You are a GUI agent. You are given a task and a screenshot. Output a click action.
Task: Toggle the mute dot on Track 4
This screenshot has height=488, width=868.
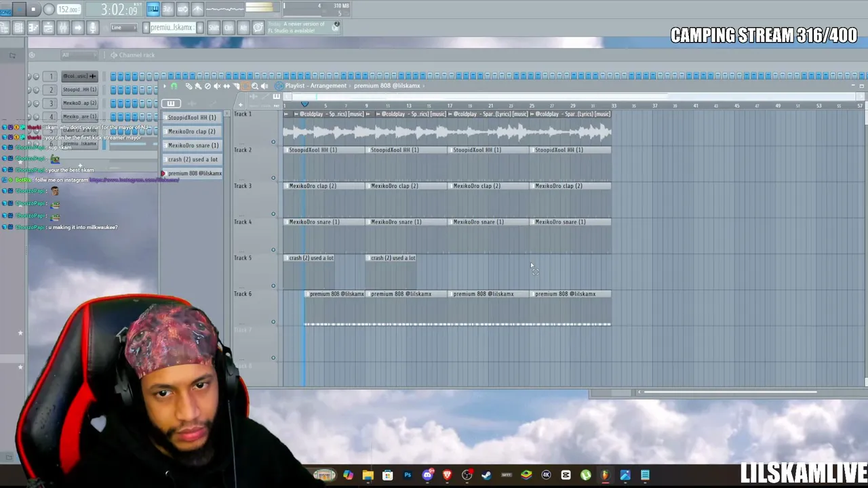[273, 249]
